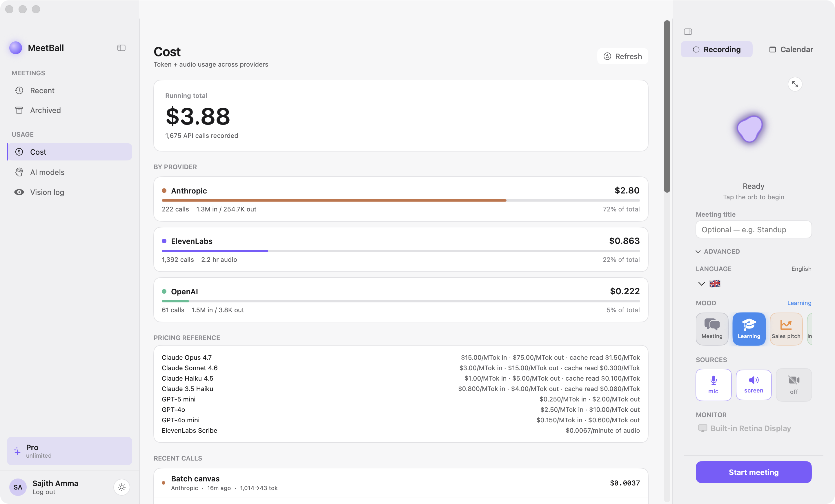The height and width of the screenshot is (504, 835).
Task: Open the Built-in Retina Display monitor selector
Action: 745,428
